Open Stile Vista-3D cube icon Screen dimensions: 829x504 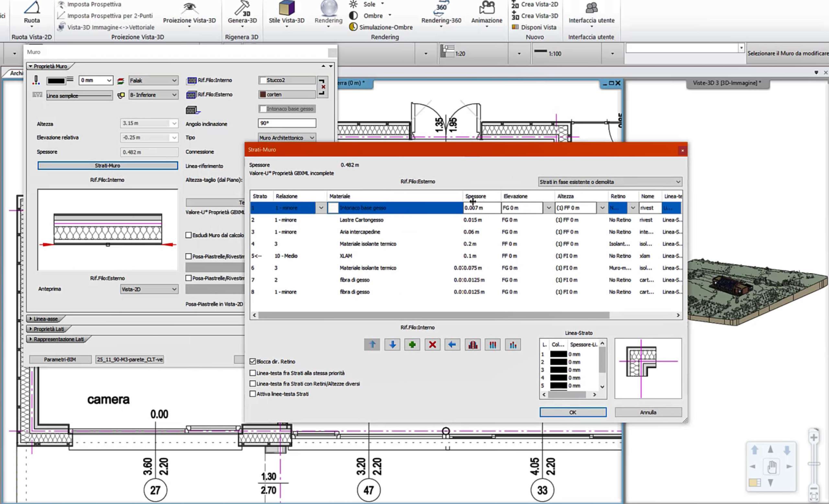[x=287, y=7]
